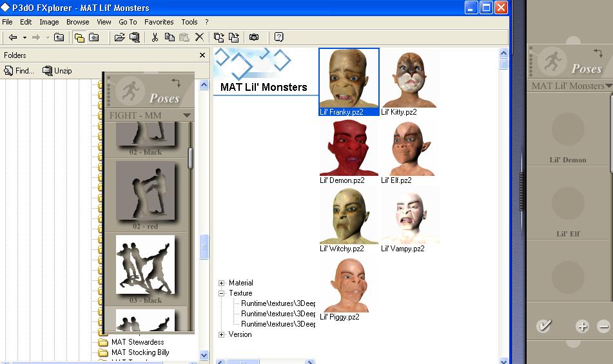The height and width of the screenshot is (364, 613).
Task: Click the open folder toolbar icon
Action: pyautogui.click(x=119, y=37)
